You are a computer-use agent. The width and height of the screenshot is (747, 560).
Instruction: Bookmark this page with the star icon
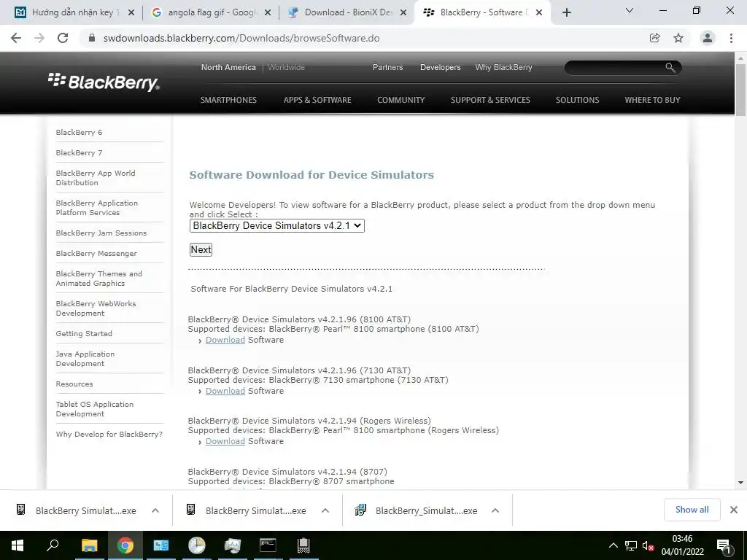click(678, 38)
